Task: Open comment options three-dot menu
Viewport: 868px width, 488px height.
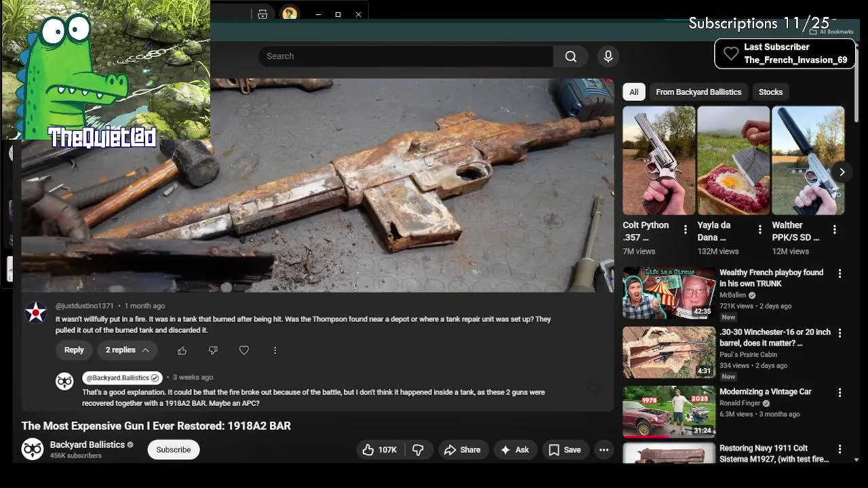Action: point(275,350)
